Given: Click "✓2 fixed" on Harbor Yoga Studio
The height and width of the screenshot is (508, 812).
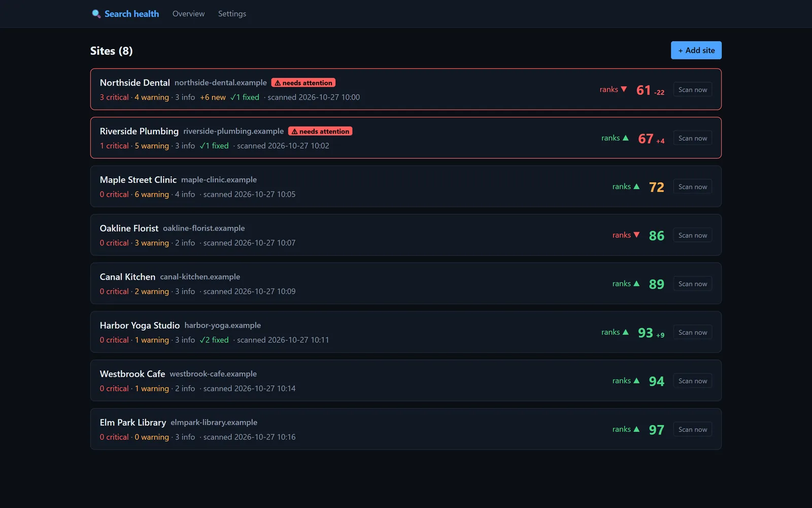Looking at the screenshot, I should [214, 340].
